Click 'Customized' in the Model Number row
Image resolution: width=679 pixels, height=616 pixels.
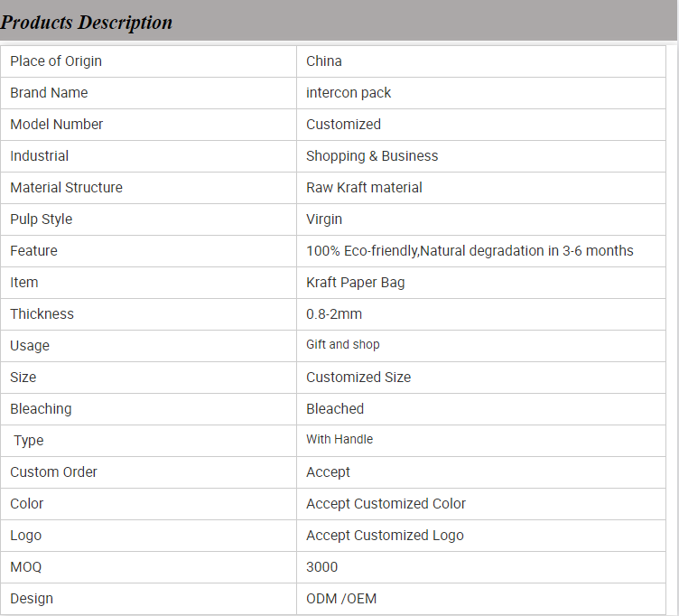click(x=343, y=125)
